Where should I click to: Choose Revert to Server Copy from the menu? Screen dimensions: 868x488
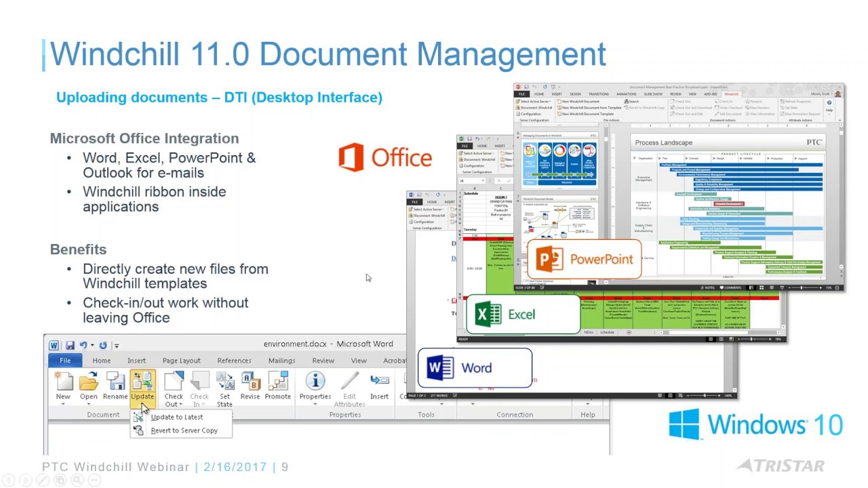[184, 430]
